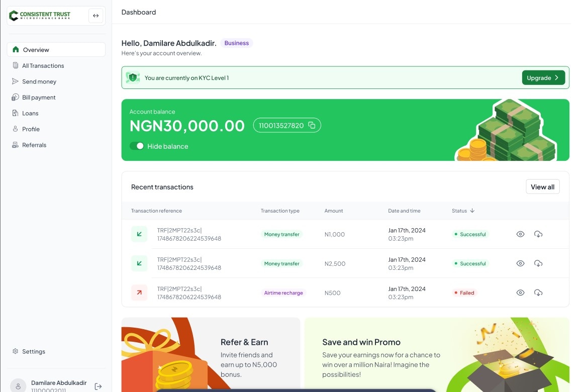Switch to All Transactions
584x392 pixels.
43,65
